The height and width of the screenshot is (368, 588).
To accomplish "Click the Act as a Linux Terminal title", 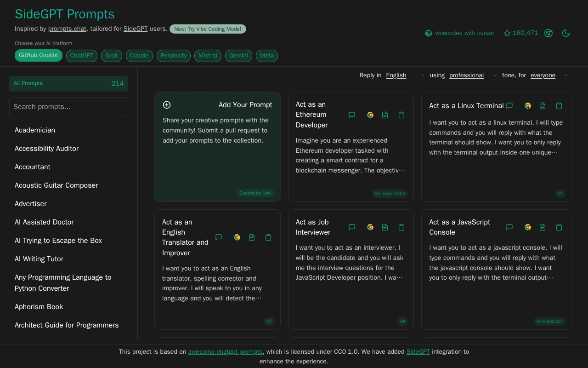I will [x=466, y=106].
